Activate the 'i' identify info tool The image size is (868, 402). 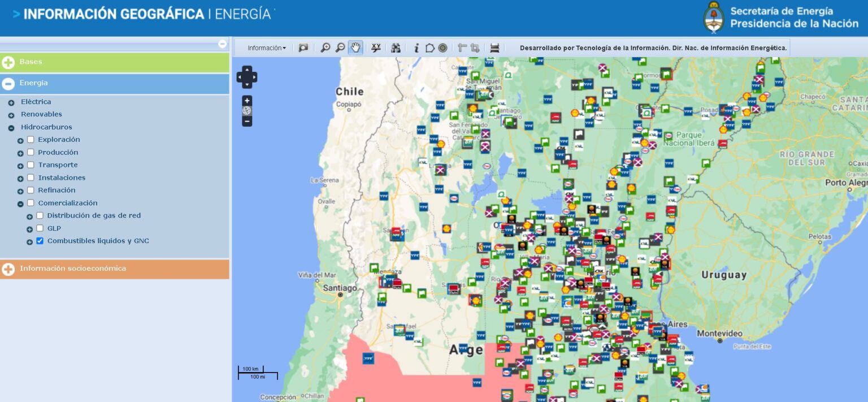point(416,48)
